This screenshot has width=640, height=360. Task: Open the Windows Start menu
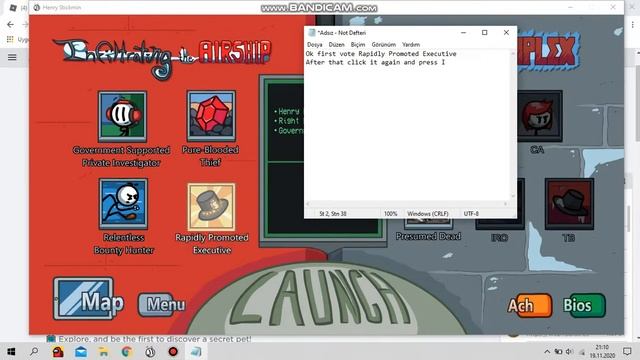11,351
